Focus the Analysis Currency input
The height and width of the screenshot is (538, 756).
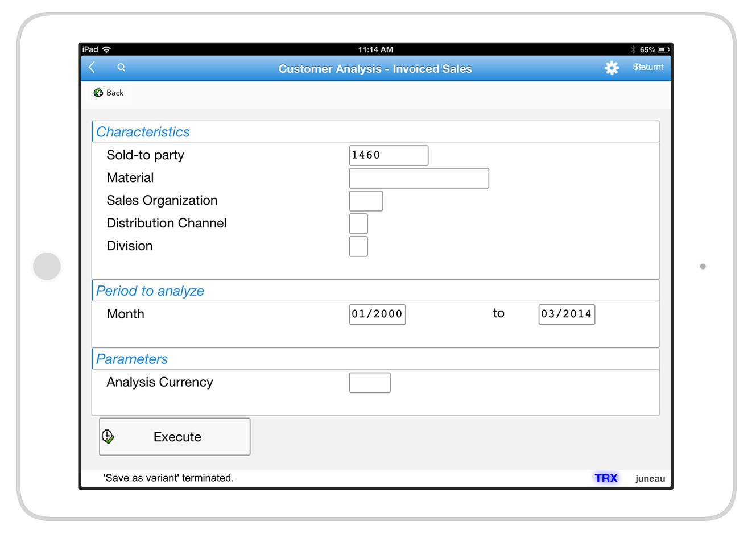pos(370,383)
